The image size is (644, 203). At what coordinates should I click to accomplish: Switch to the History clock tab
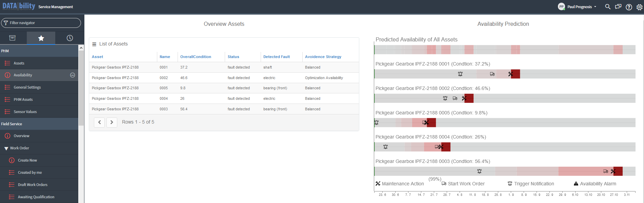(x=70, y=38)
